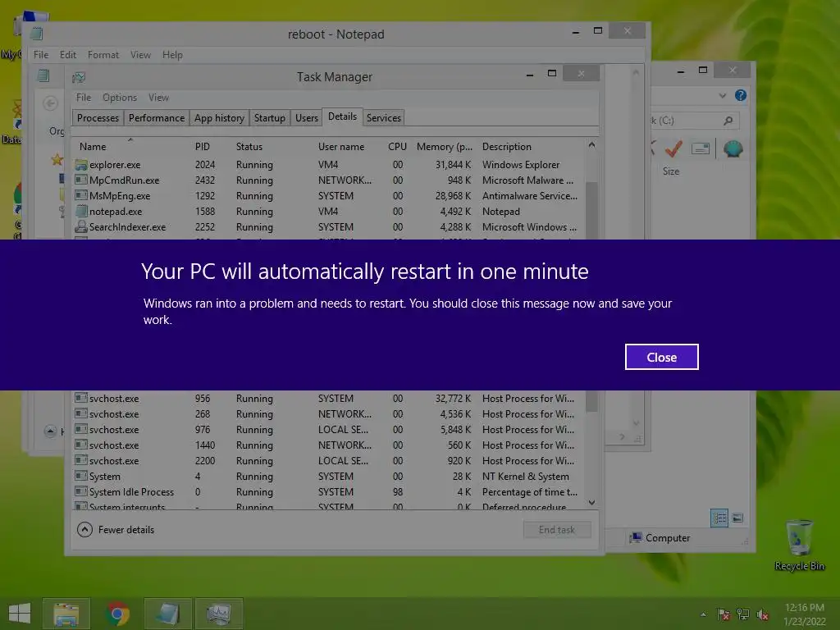Screen dimensions: 840x630
Task: Open Task Manager's Options menu
Action: coord(120,98)
